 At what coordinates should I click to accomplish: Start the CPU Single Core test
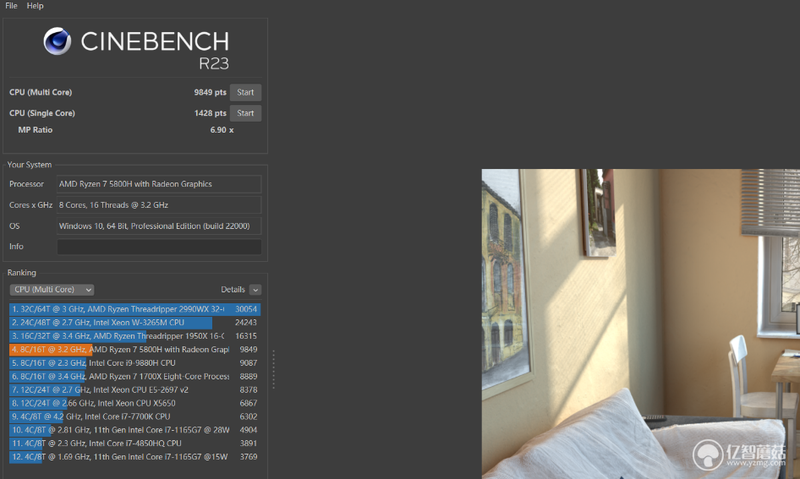pyautogui.click(x=245, y=113)
